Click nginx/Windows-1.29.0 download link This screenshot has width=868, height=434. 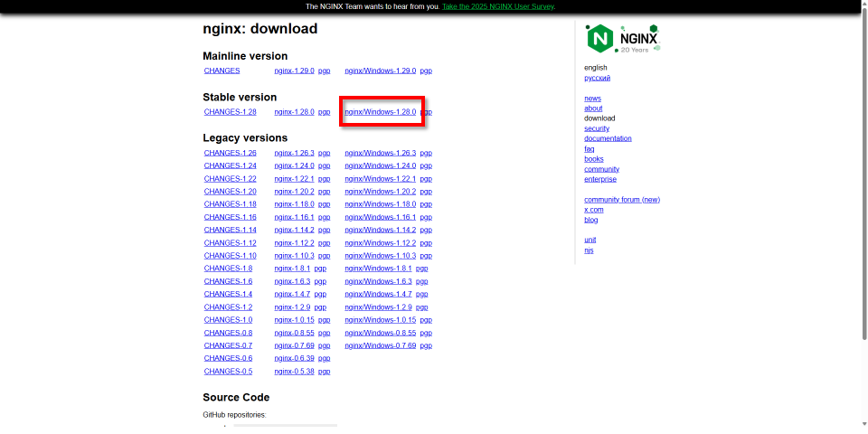click(x=380, y=71)
